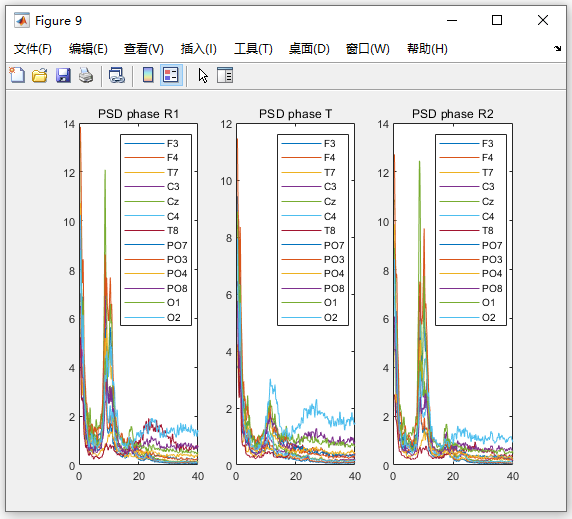
Task: Open the 文件(F) menu
Action: pos(33,49)
